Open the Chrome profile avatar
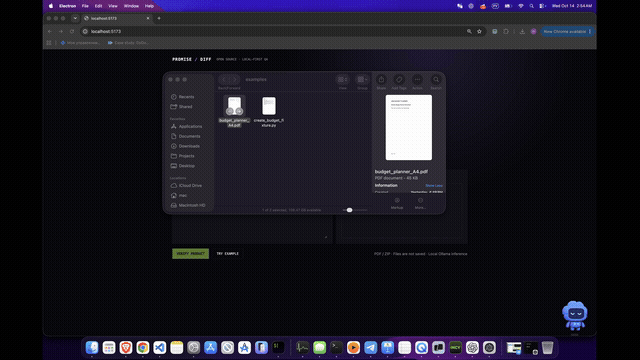Viewport: 640px width, 360px height. click(x=533, y=31)
